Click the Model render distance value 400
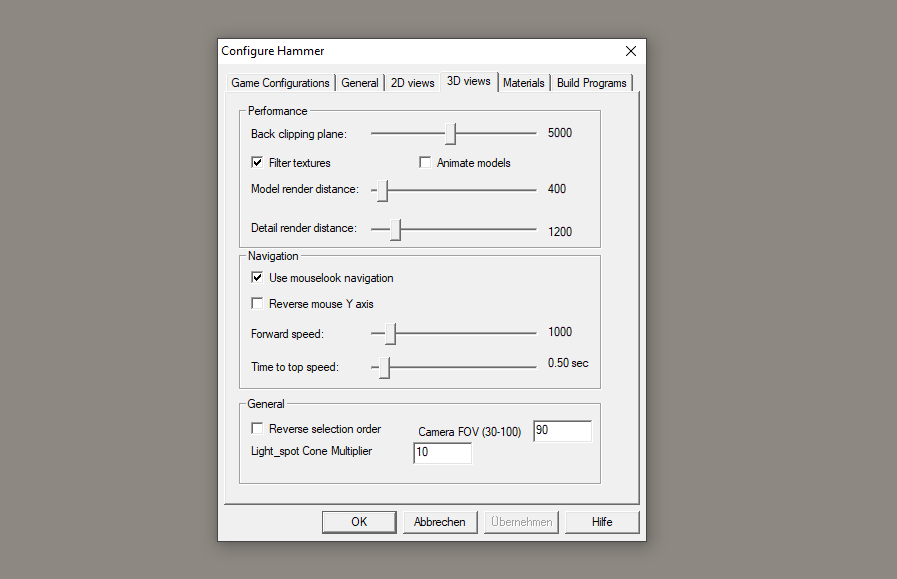Viewport: 897px width, 579px height. 557,189
